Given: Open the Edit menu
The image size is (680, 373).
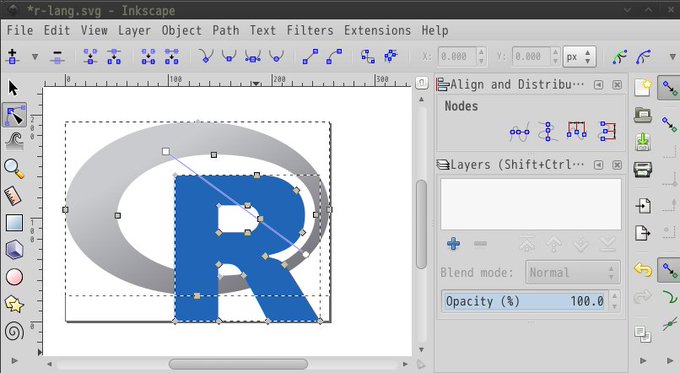Looking at the screenshot, I should click(57, 30).
